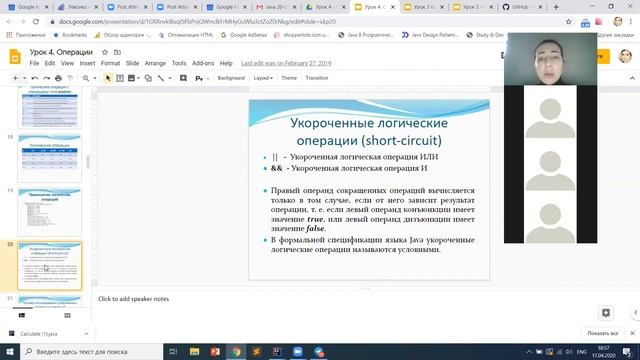640x360 pixels.
Task: Expand line type dropdown arrow
Action: tap(170, 78)
